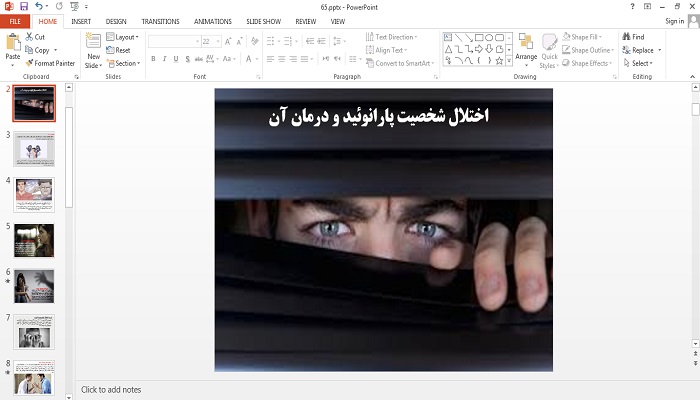The width and height of the screenshot is (700, 400).
Task: Start slideshow from quick access toolbar icon
Action: 74,6
